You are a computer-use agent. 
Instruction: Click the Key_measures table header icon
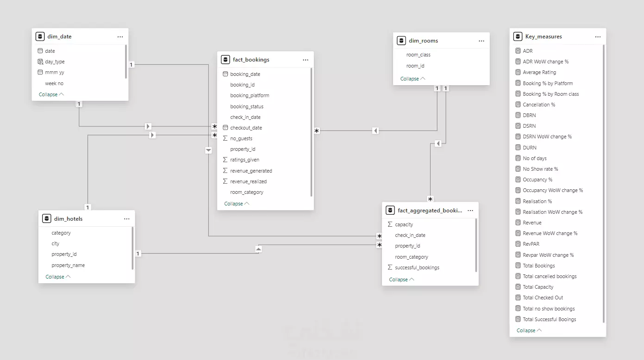pos(518,37)
